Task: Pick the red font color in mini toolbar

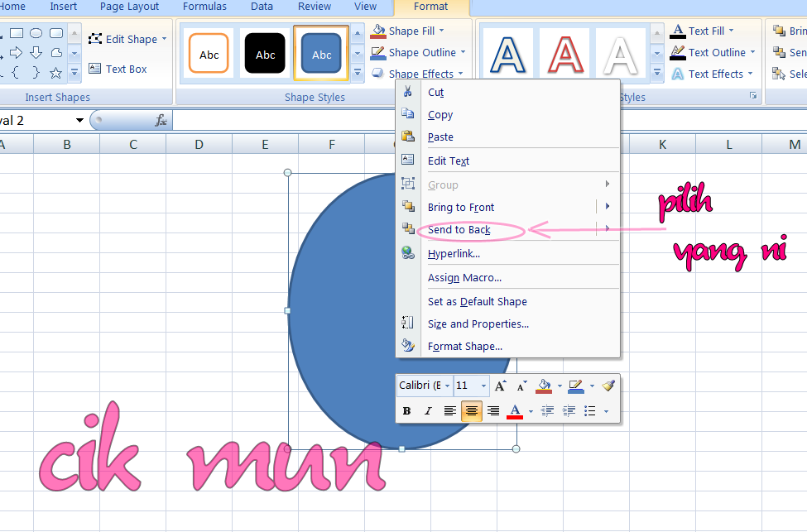Action: (514, 410)
